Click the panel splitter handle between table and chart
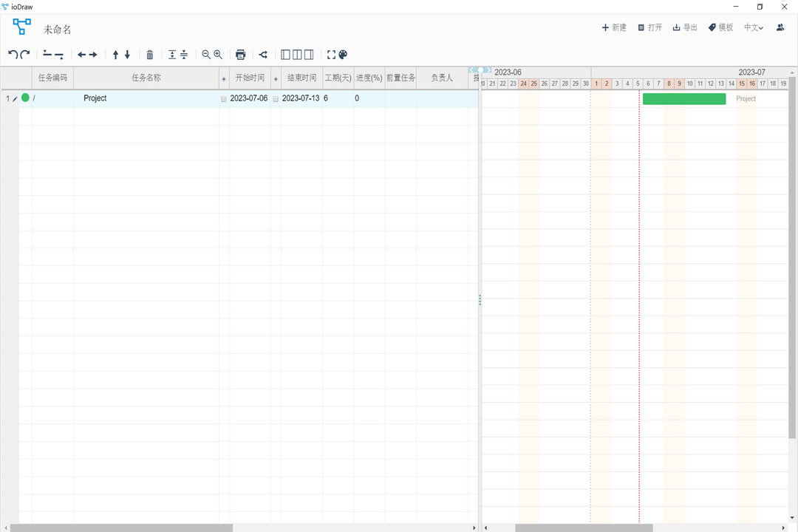Screen dimensions: 798x532 point(480,299)
